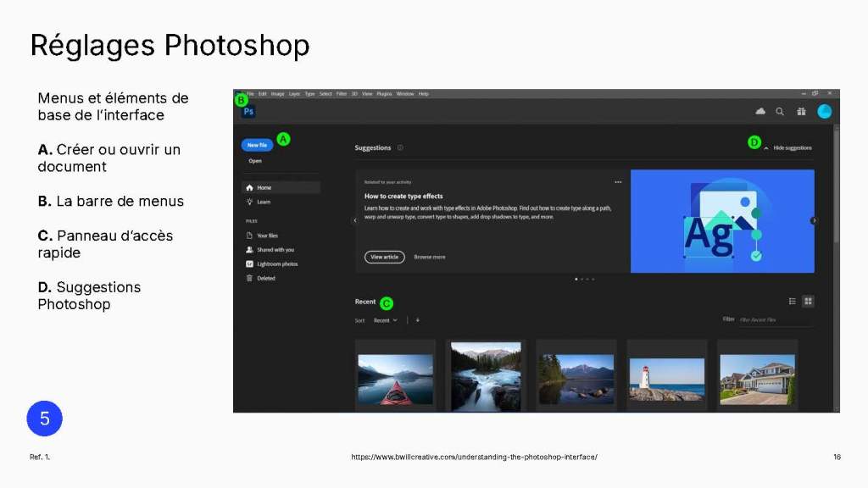The width and height of the screenshot is (868, 488).
Task: Open the Recent sort dropdown
Action: 386,320
